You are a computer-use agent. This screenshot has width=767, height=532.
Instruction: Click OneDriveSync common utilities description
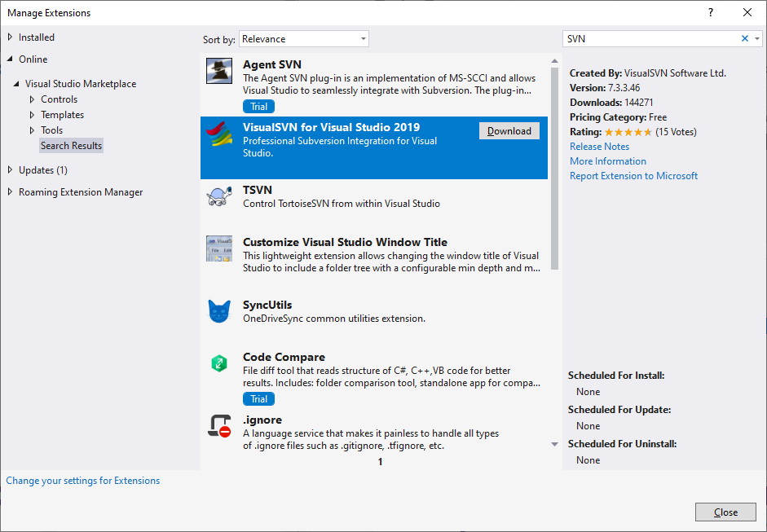334,319
